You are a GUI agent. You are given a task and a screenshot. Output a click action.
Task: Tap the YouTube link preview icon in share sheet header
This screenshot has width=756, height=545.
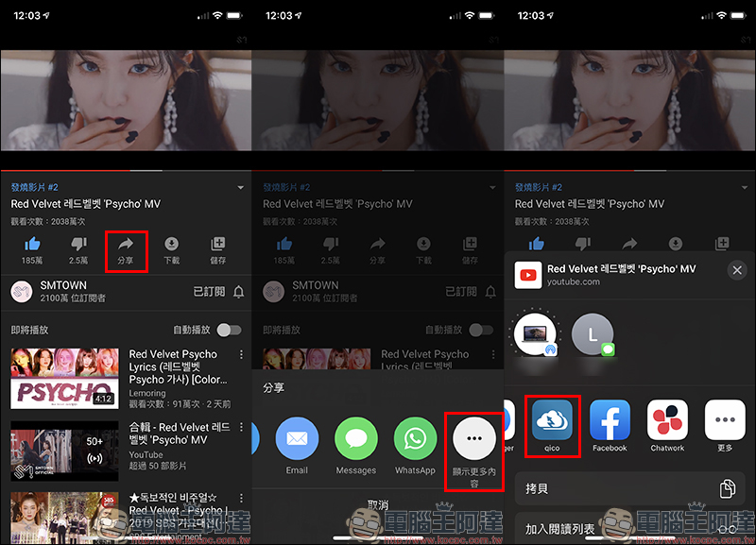[528, 275]
